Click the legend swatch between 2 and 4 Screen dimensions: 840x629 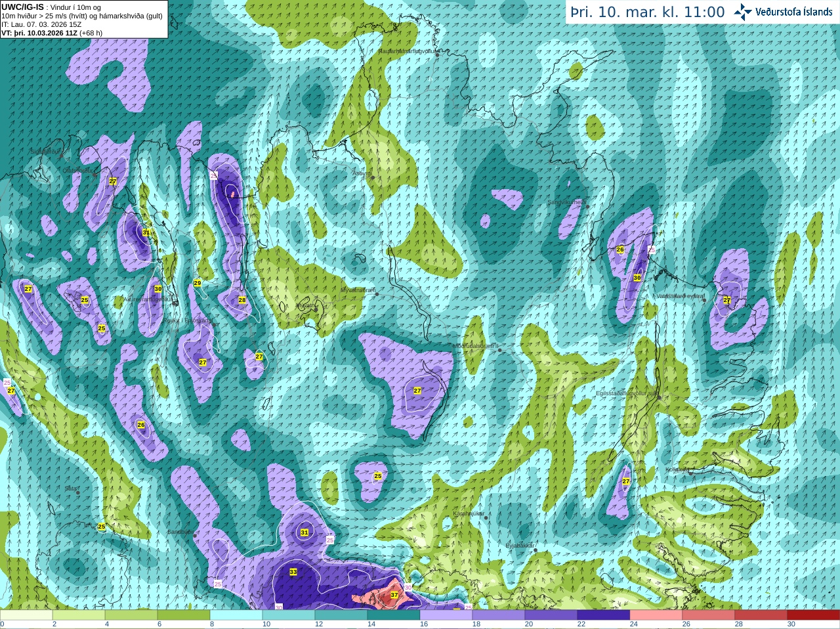pos(79,615)
